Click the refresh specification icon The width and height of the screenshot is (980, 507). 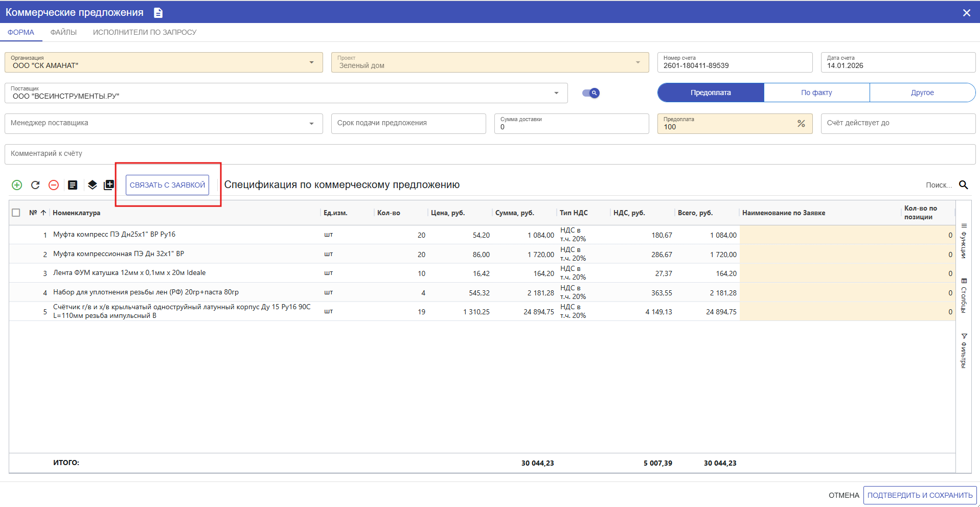coord(35,185)
